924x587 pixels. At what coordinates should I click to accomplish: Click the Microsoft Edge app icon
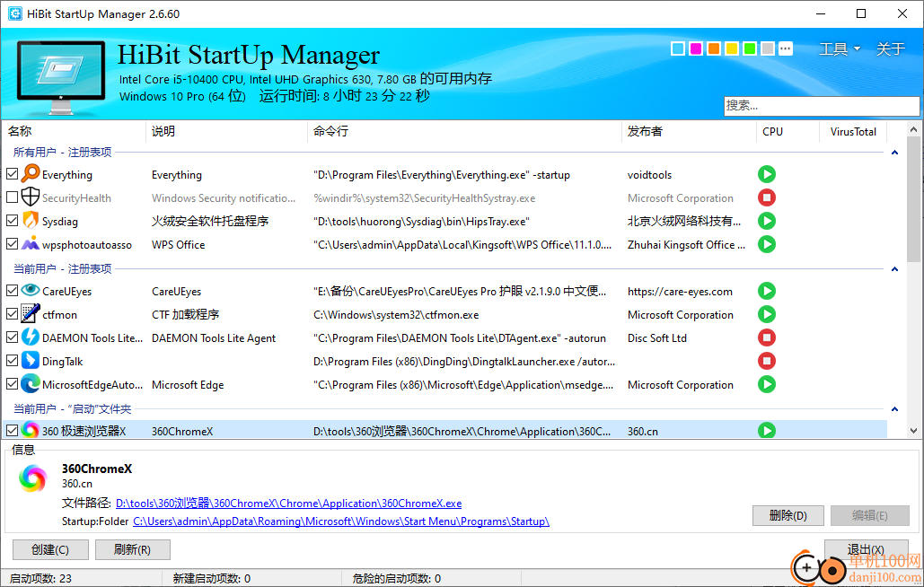30,384
